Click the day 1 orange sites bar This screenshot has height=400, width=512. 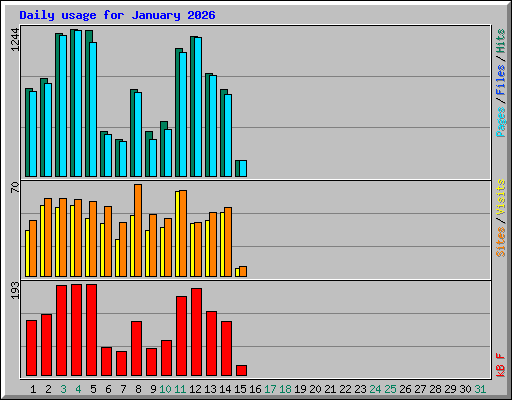pyautogui.click(x=33, y=248)
